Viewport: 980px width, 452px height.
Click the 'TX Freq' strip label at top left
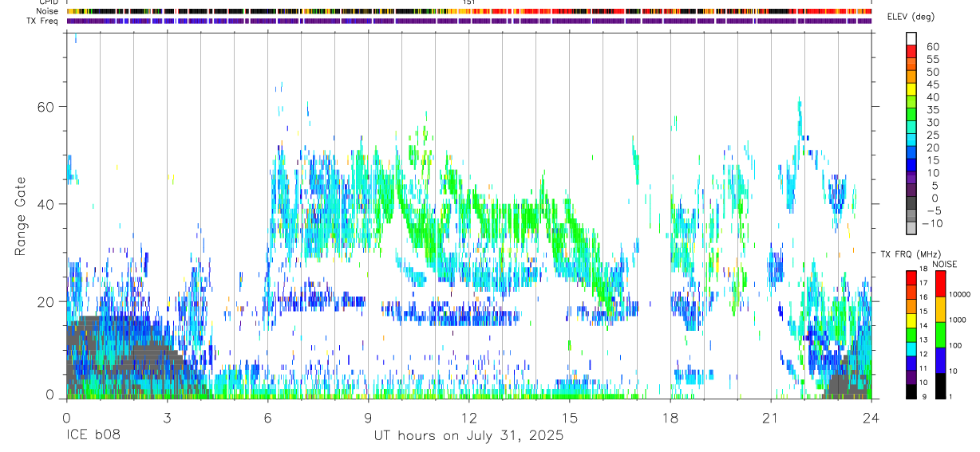[44, 21]
